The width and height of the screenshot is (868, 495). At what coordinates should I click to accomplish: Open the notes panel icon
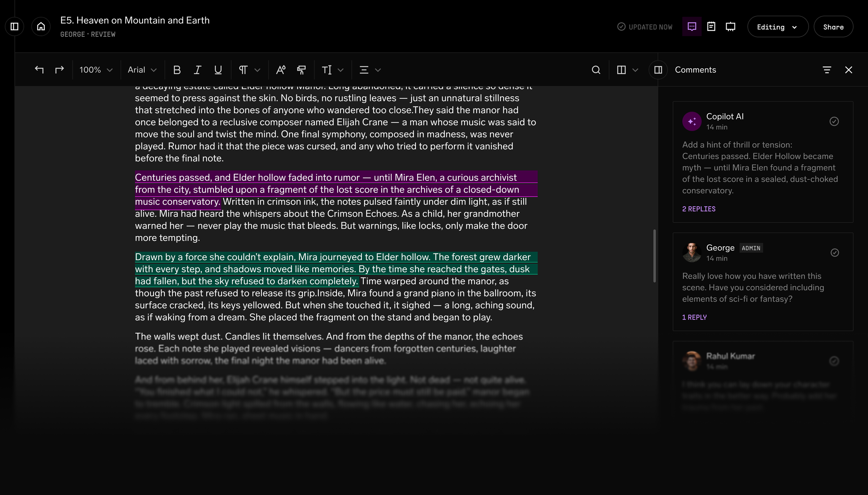[x=711, y=26]
